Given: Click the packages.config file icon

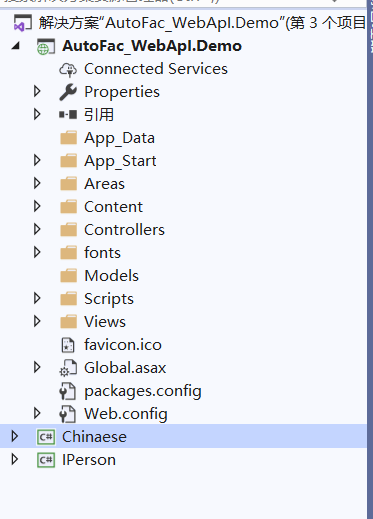Looking at the screenshot, I should click(68, 391).
